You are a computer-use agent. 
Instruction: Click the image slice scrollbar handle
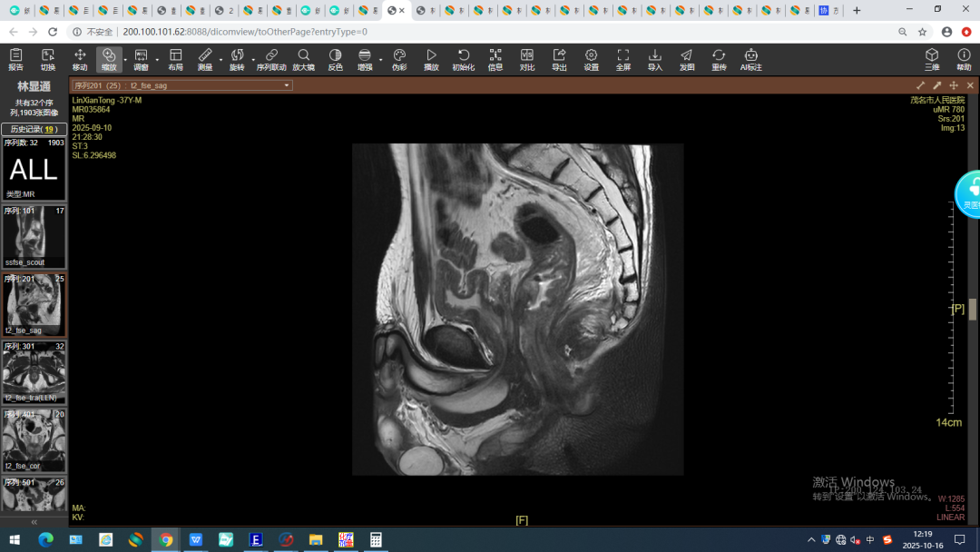coord(973,310)
